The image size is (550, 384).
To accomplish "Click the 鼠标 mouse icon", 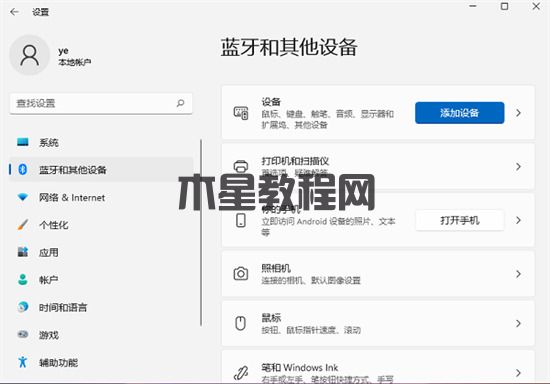I will [241, 323].
